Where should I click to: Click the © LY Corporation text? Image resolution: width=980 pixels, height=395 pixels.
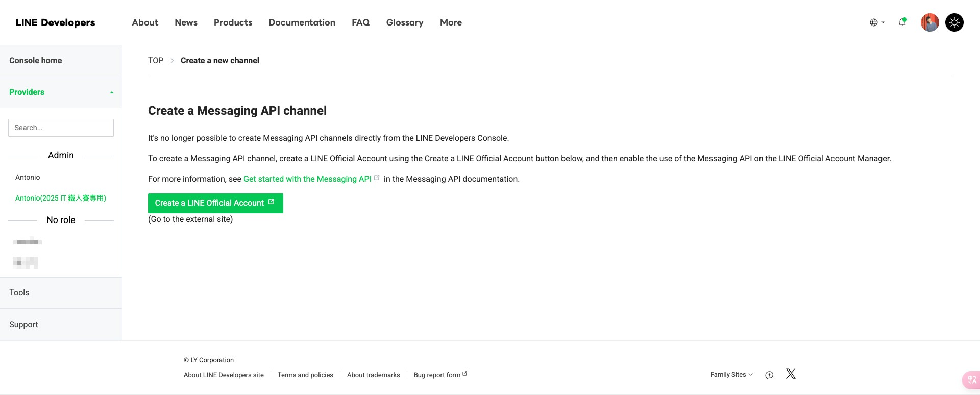tap(209, 360)
